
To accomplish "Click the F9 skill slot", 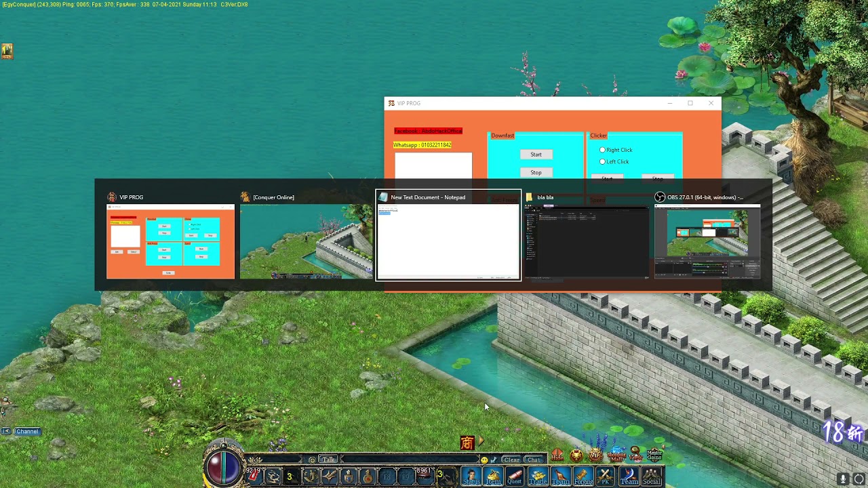I will click(x=406, y=476).
